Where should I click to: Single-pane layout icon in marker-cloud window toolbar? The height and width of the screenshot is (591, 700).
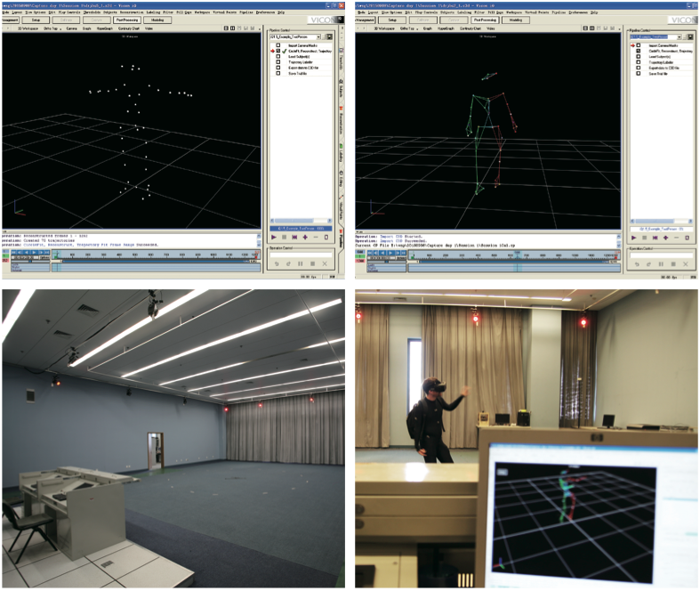[x=226, y=28]
